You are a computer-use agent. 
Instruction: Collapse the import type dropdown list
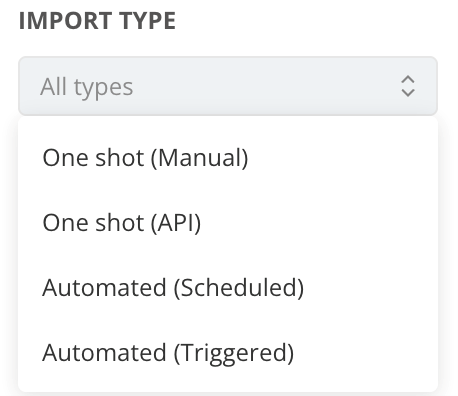click(x=228, y=86)
